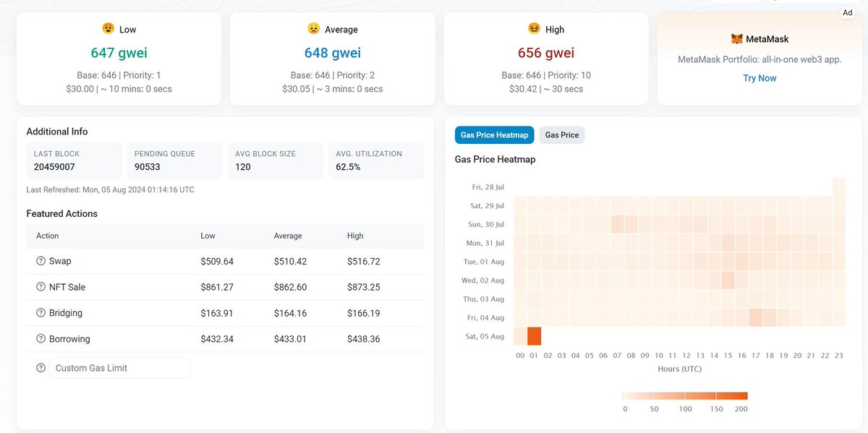Click the Low column header in Featured Actions
The width and height of the screenshot is (868, 433).
(208, 236)
